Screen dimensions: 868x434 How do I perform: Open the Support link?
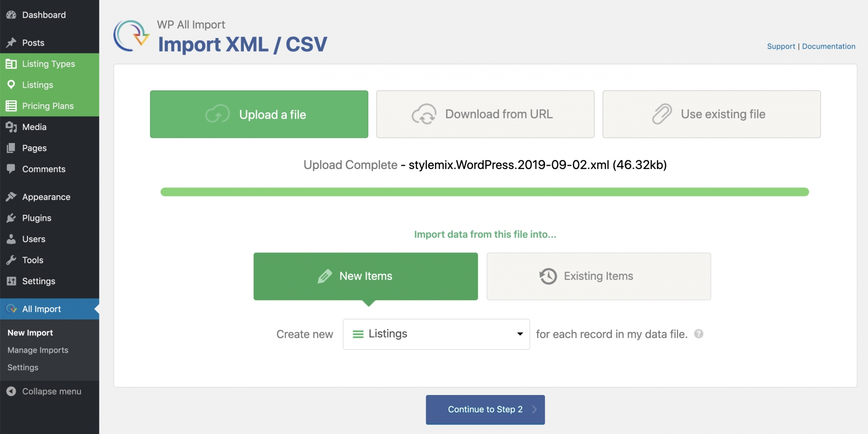781,46
